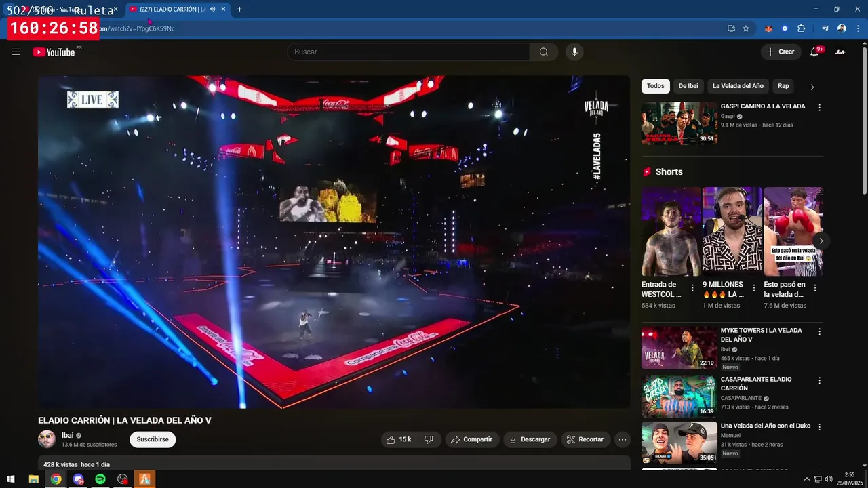Screen dimensions: 868x488
Task: Select the De Ibai filter chip
Action: (x=688, y=86)
